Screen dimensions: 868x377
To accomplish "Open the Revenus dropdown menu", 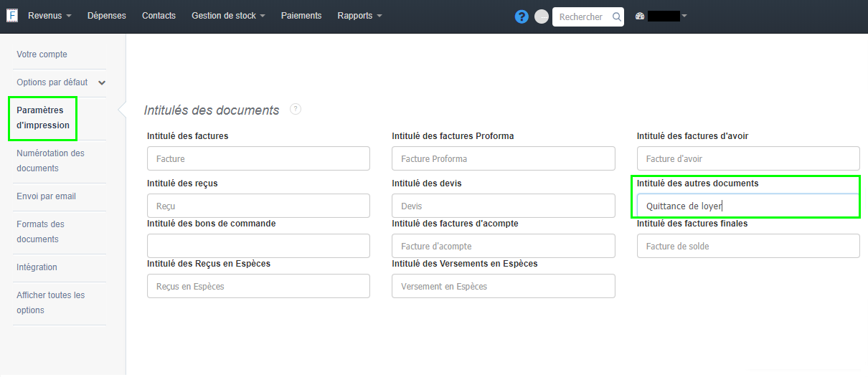I will coord(49,16).
